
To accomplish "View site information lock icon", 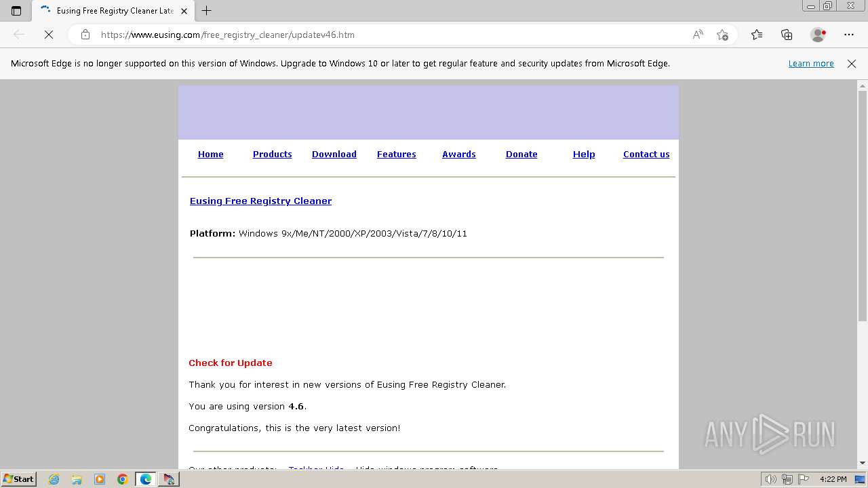I will point(85,35).
